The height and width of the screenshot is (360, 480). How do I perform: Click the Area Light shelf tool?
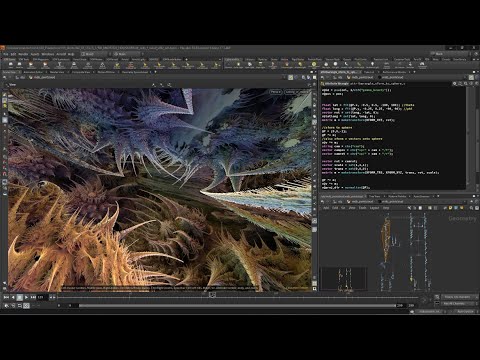[x=261, y=65]
